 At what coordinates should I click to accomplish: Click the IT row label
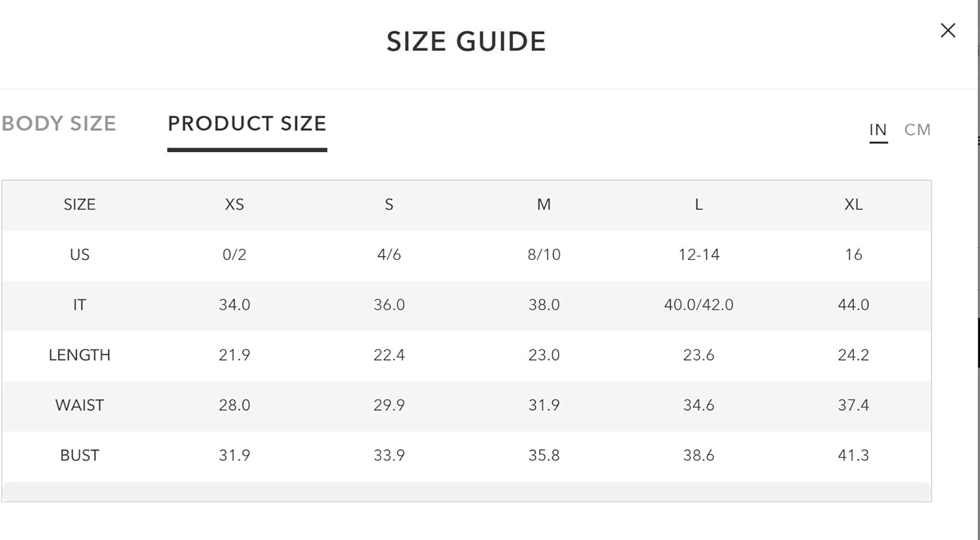pos(80,304)
